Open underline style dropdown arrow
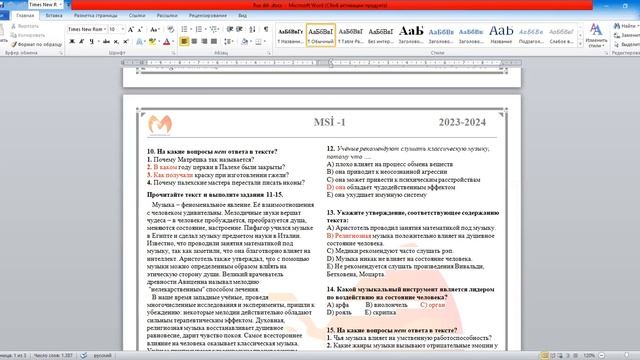 98,41
